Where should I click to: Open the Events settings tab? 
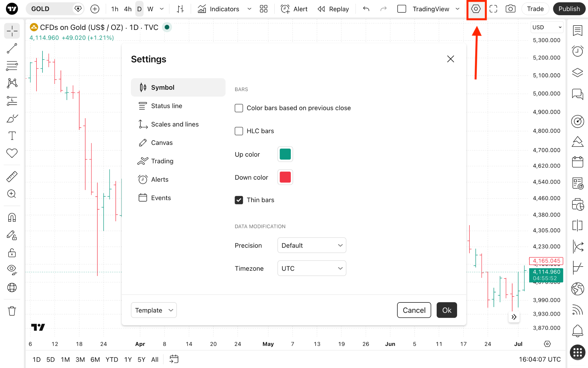click(x=178, y=198)
